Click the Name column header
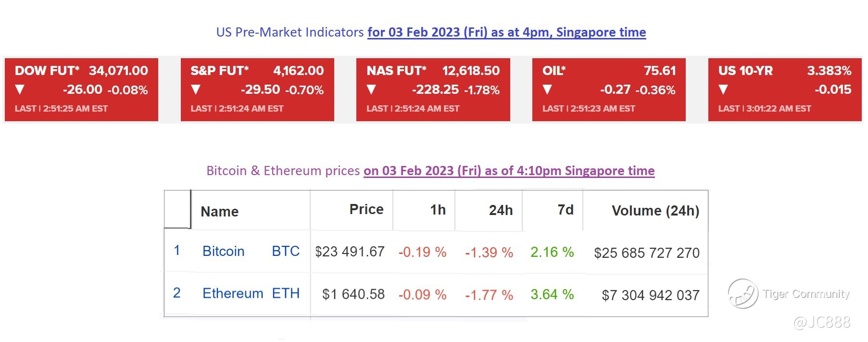 point(220,212)
